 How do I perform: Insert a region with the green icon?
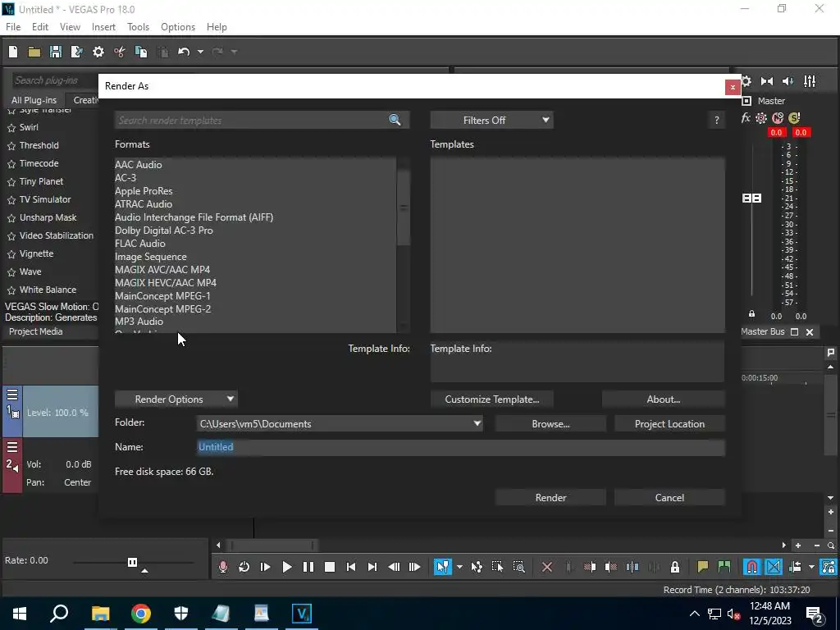[x=724, y=567]
